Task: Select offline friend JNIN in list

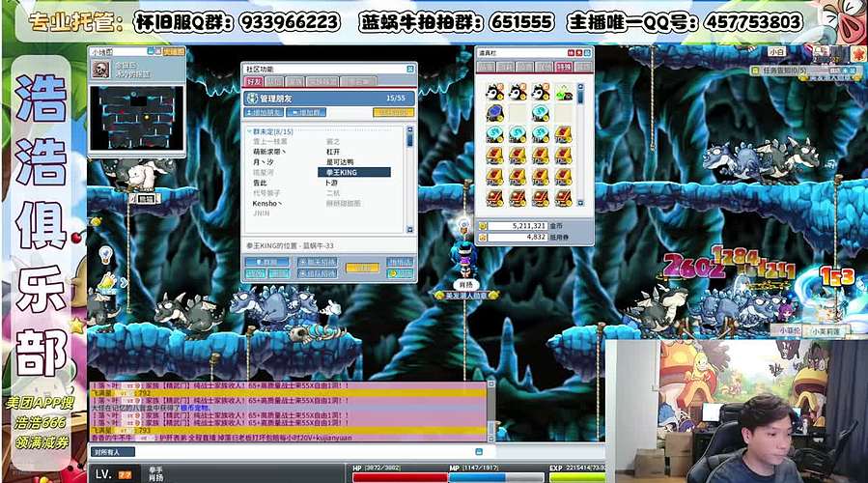Action: click(x=262, y=213)
